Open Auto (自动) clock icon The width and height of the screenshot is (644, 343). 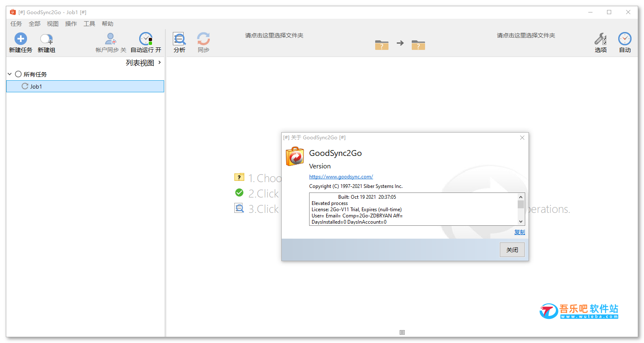[625, 39]
